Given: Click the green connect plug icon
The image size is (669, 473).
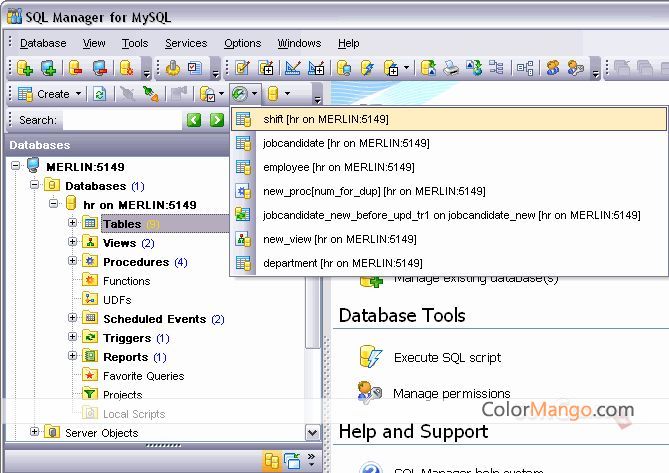Looking at the screenshot, I should coord(151,94).
